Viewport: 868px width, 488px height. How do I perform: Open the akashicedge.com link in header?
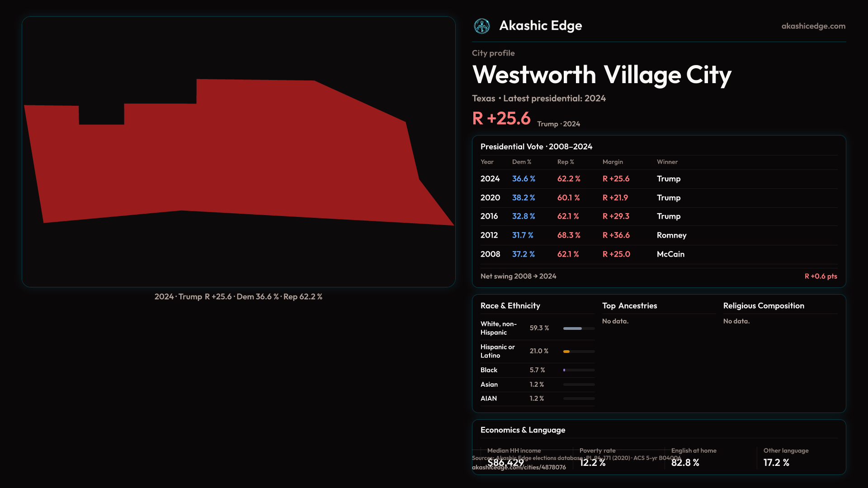(813, 26)
